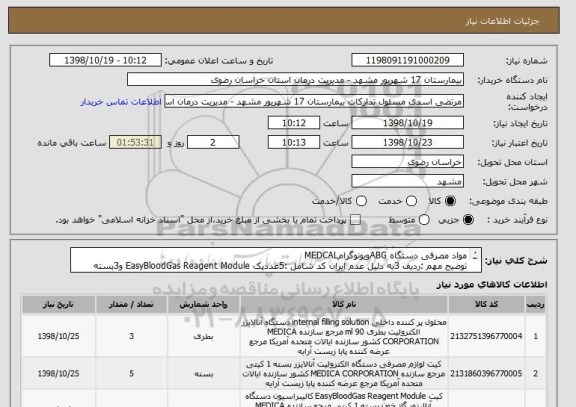Click the تعداد / مقدار column header

coord(132,305)
